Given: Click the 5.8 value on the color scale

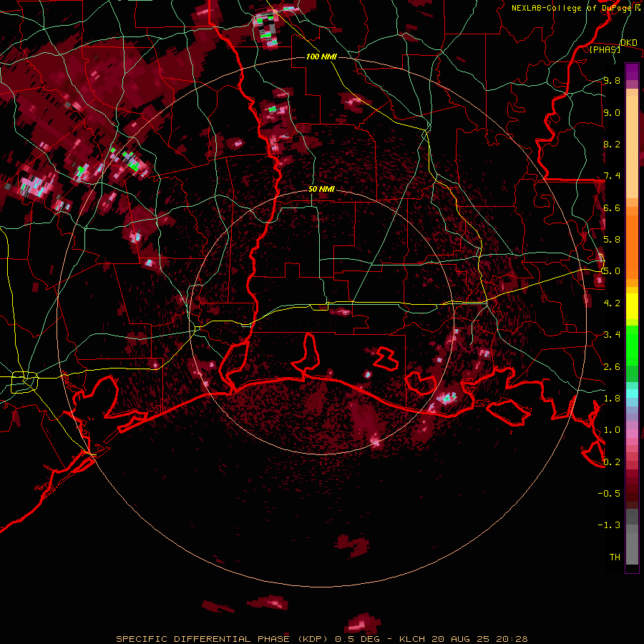Looking at the screenshot, I should 612,240.
